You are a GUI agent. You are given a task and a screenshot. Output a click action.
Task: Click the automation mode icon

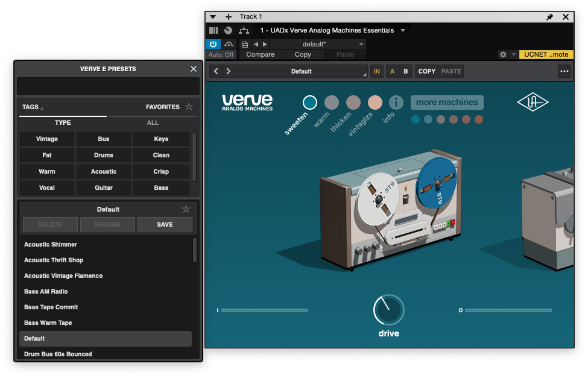coord(229,44)
